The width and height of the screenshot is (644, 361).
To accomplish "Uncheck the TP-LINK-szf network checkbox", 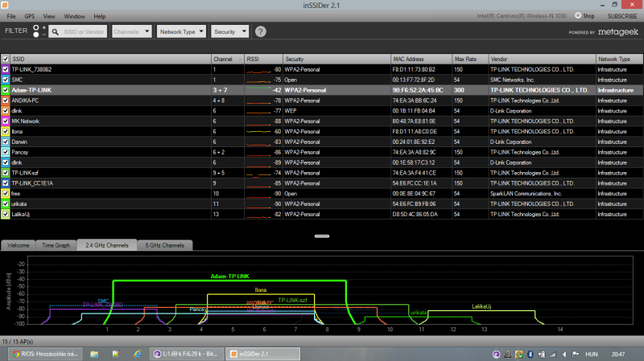I will coord(6,173).
